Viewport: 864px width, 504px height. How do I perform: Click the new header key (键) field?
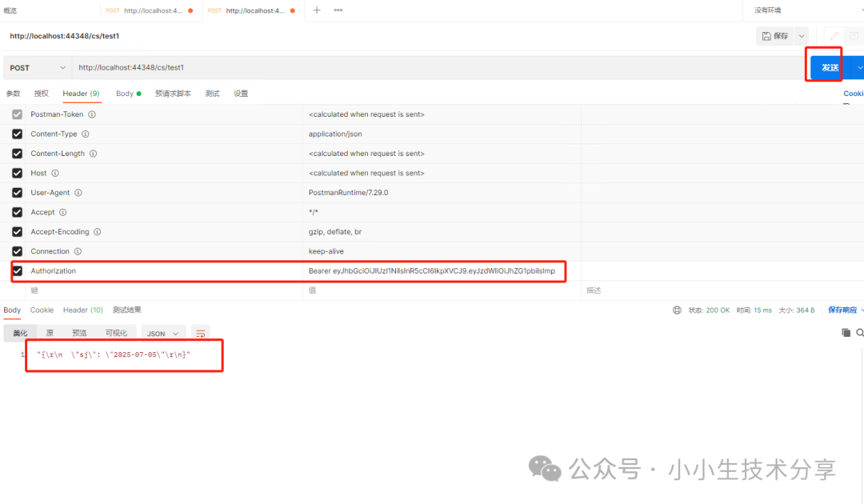[164, 290]
